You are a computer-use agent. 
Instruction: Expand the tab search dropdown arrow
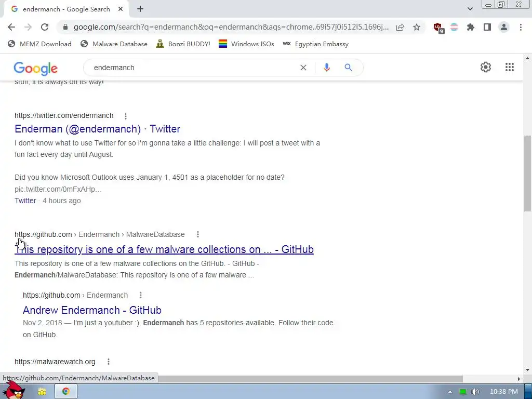[x=470, y=9]
